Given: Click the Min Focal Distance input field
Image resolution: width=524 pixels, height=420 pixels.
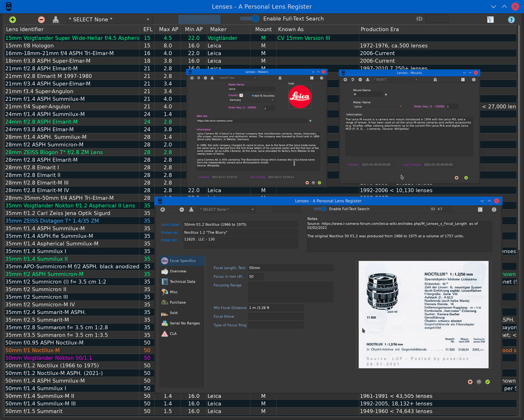Looking at the screenshot, I should (275, 308).
